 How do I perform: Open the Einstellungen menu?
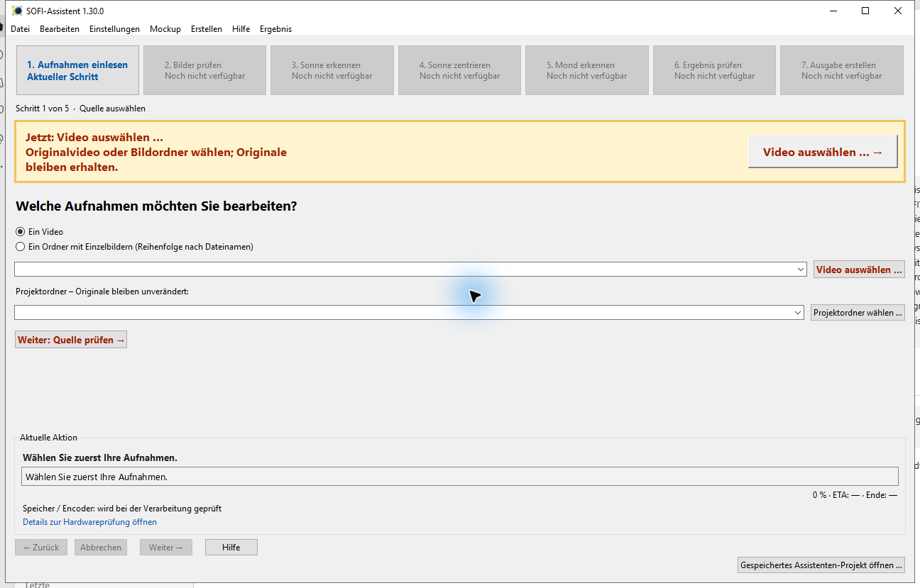(114, 29)
